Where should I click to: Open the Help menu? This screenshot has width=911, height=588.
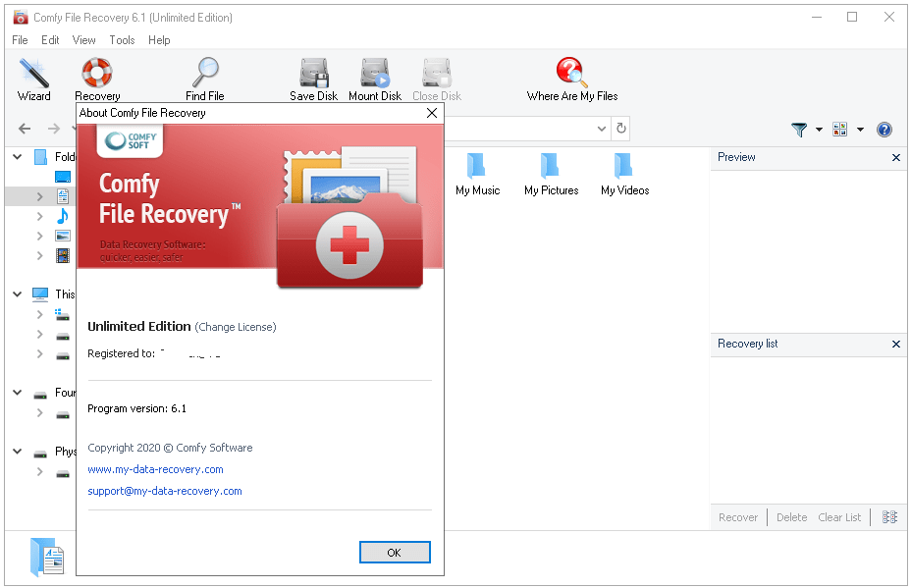coord(159,40)
